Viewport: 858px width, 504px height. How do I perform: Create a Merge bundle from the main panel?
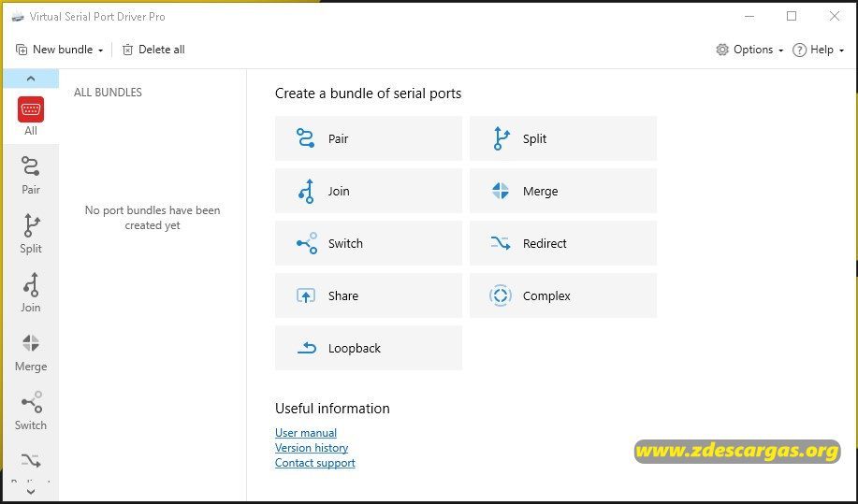click(563, 191)
